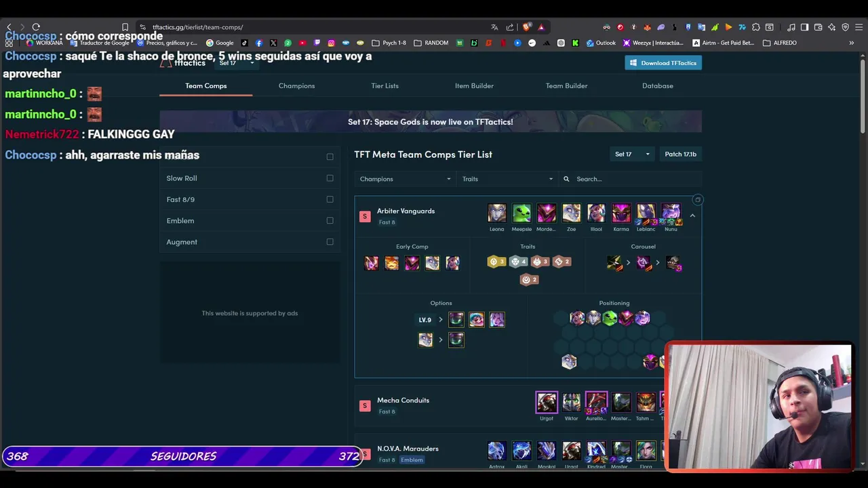Open the Champions filter dropdown

[x=405, y=179]
